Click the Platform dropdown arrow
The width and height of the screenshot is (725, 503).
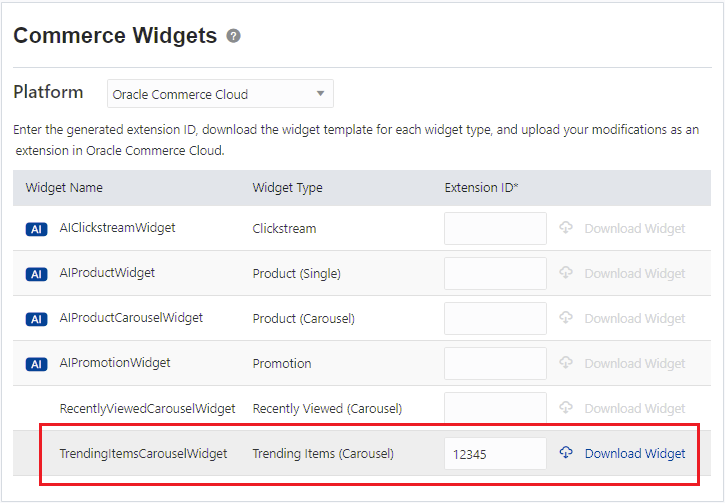[x=320, y=94]
